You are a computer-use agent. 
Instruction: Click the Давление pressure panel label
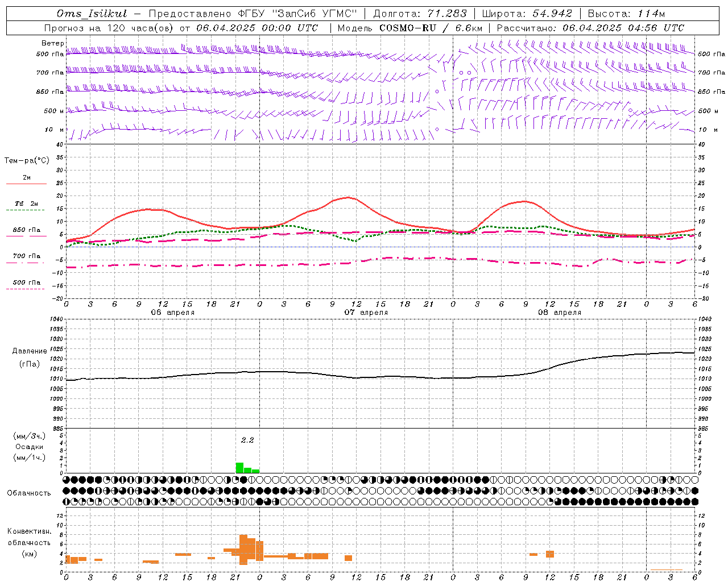pos(30,351)
